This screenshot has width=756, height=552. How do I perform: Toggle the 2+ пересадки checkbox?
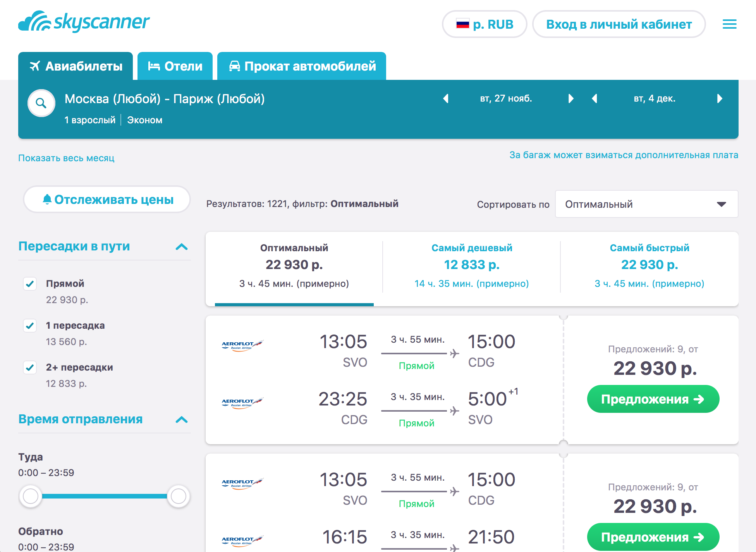tap(30, 367)
